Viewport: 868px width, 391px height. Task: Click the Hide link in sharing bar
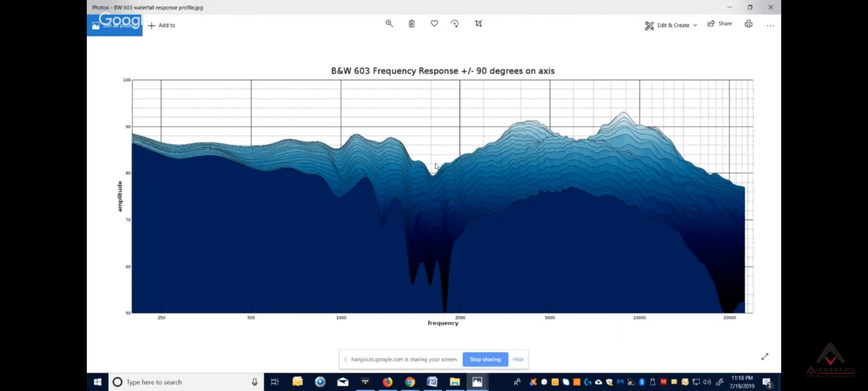click(518, 359)
